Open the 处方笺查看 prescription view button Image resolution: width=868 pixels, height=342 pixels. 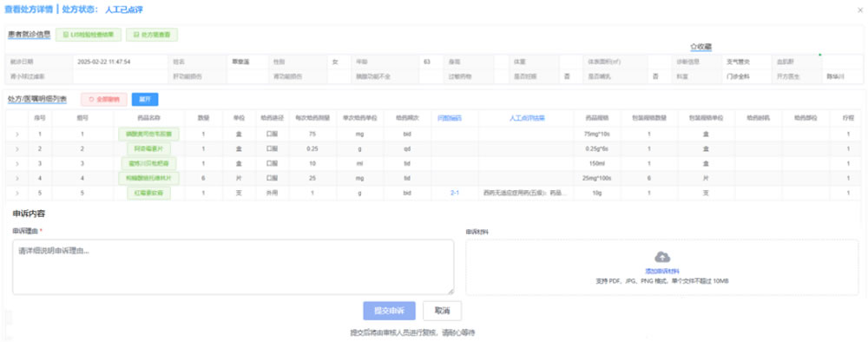152,35
